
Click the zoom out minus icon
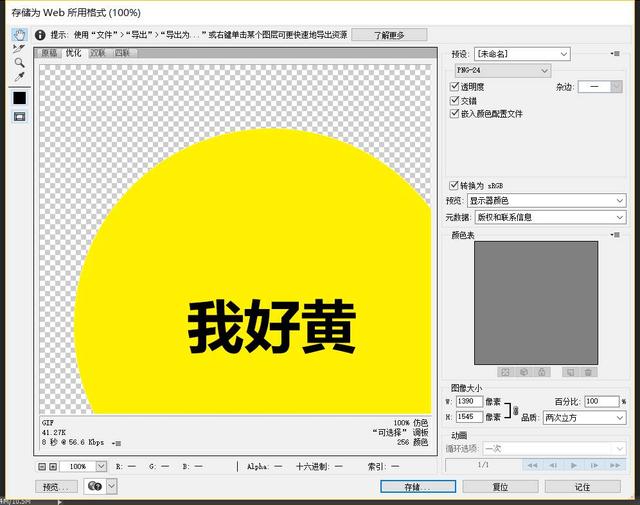[42, 466]
